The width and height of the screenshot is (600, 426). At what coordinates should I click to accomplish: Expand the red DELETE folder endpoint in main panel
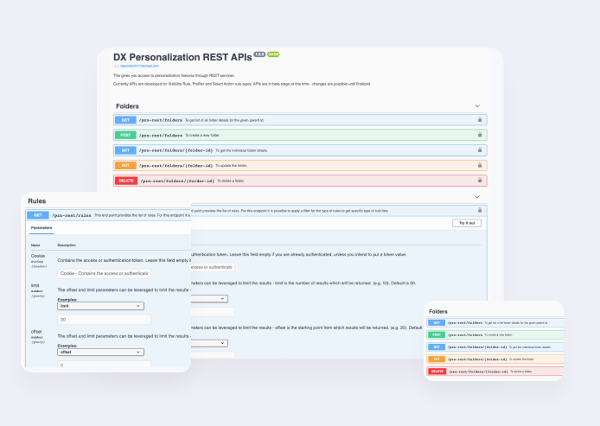[x=300, y=181]
